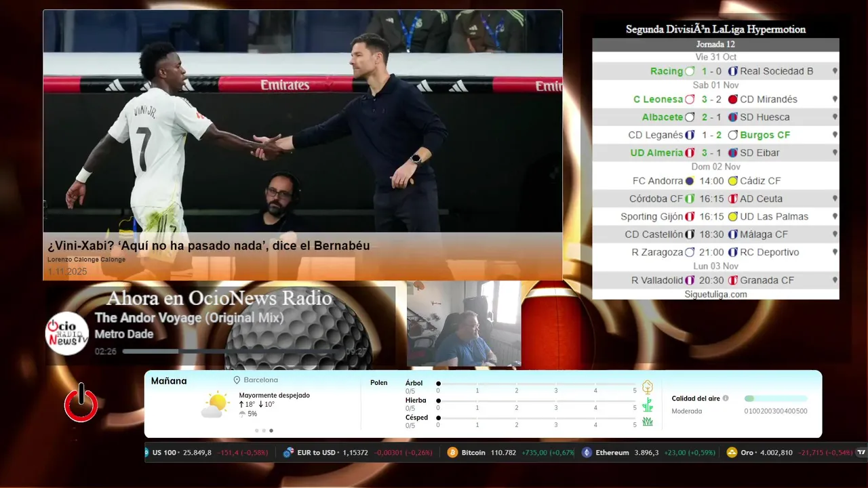Click the umbrella precipitation icon at 5%
Image resolution: width=868 pixels, height=488 pixels.
(x=242, y=413)
